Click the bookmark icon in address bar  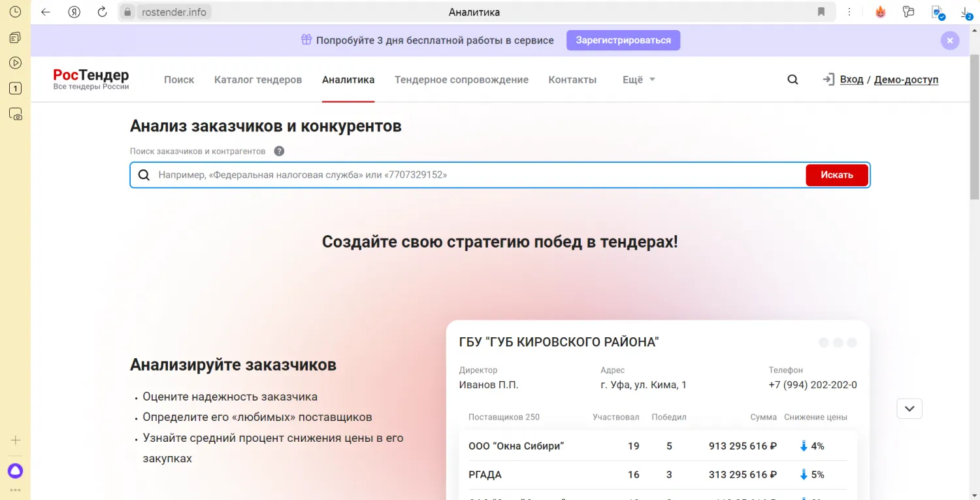(821, 12)
